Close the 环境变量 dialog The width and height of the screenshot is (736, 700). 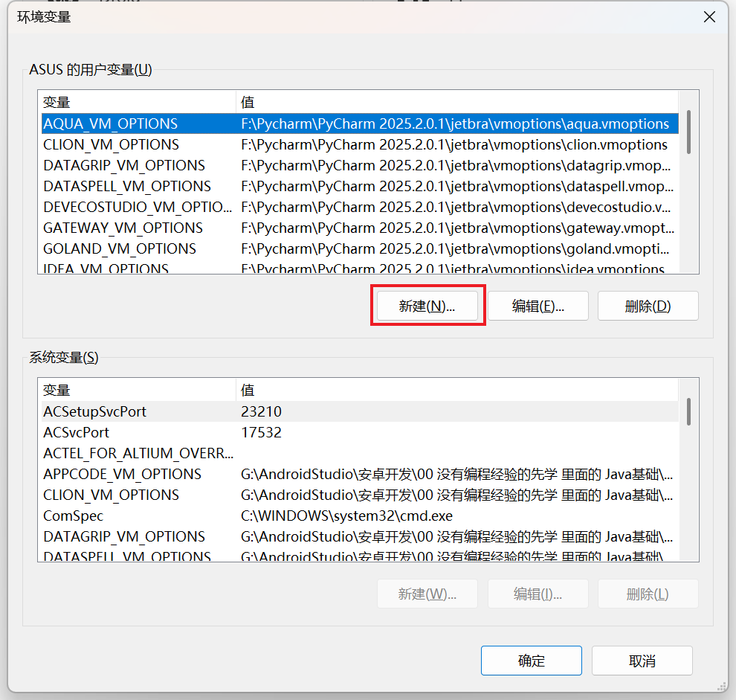point(709,17)
